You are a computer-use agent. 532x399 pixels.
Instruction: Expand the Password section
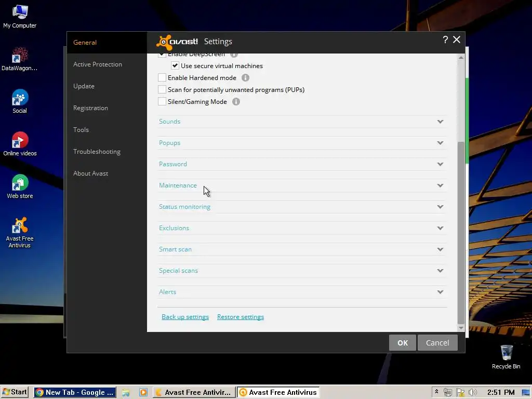[302, 164]
